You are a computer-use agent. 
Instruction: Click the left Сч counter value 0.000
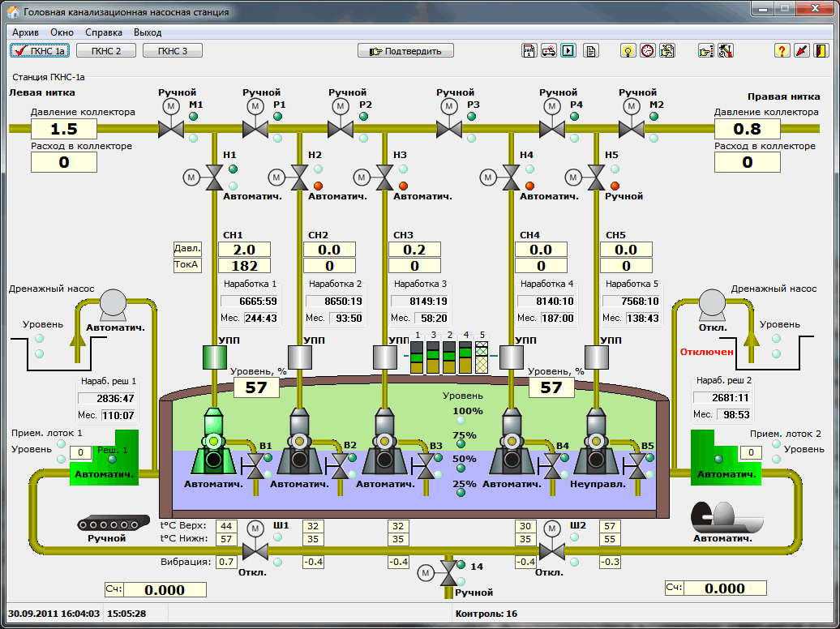[x=165, y=590]
